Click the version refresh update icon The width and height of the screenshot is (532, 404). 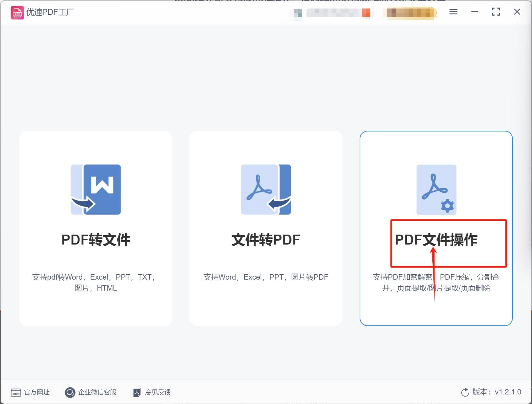point(465,392)
